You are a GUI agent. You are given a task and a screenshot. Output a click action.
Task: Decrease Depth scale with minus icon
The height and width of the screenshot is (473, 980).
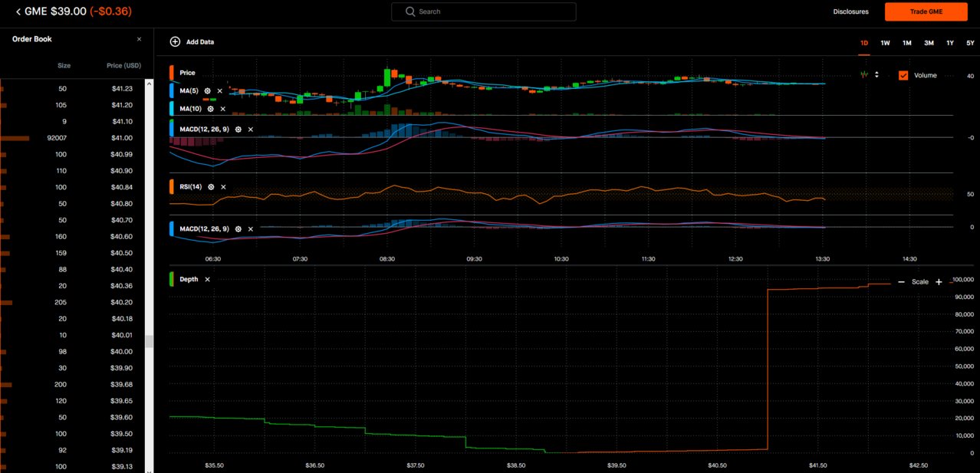(x=901, y=282)
